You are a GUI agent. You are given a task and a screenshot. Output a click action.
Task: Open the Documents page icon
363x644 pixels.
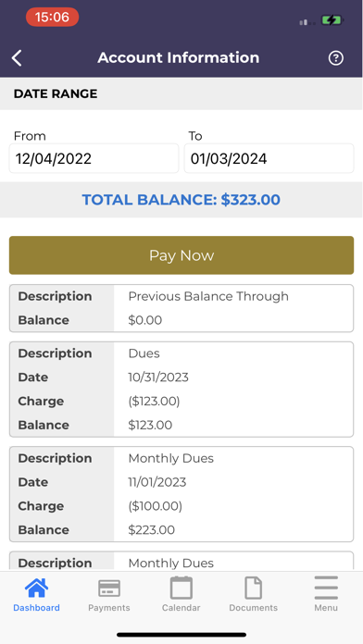click(x=253, y=588)
